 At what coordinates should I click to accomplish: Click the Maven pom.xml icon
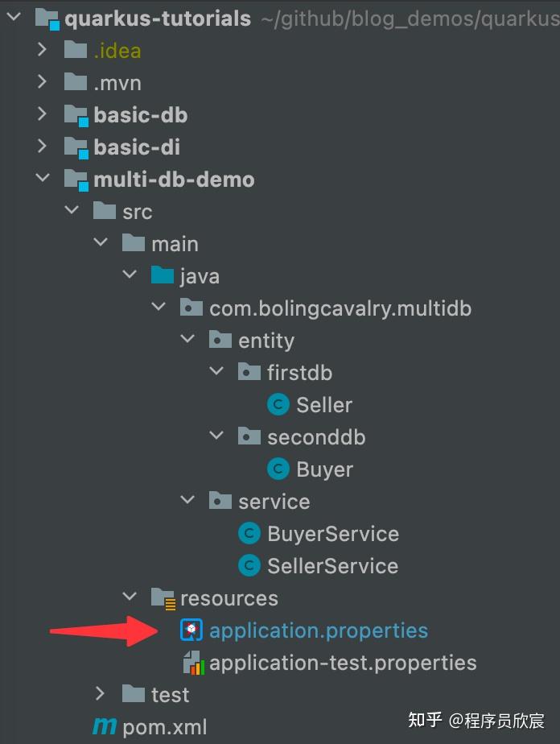(x=104, y=727)
